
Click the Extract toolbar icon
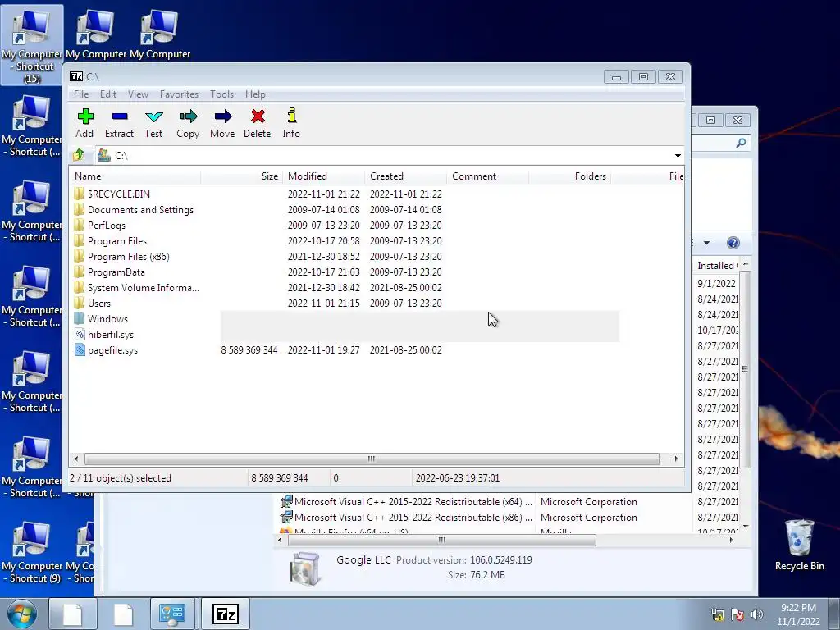pos(119,123)
